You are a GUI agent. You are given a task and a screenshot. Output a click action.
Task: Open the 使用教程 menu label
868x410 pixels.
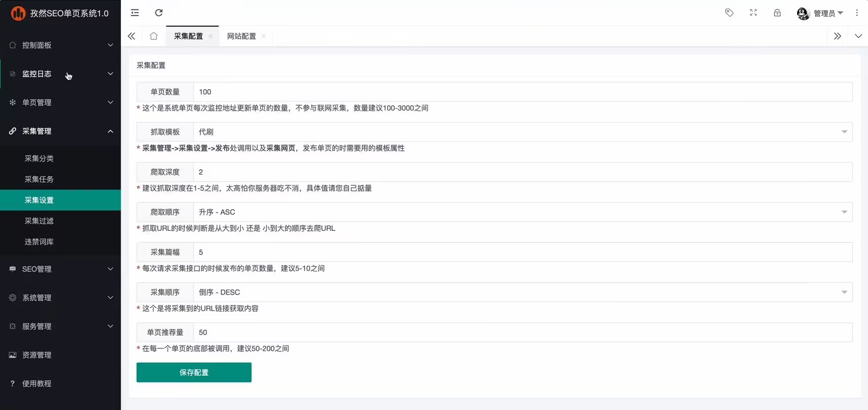37,384
